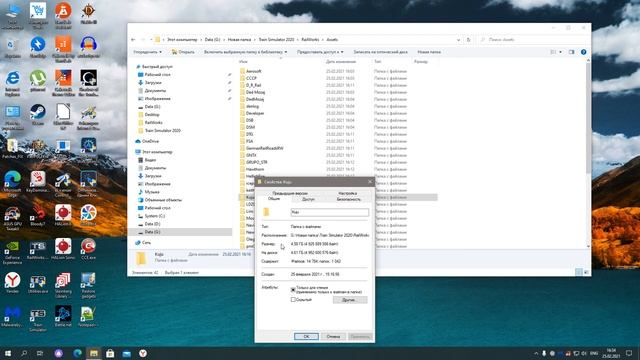The image size is (640, 360).
Task: Switch to the General tab in Properties
Action: [x=274, y=199]
